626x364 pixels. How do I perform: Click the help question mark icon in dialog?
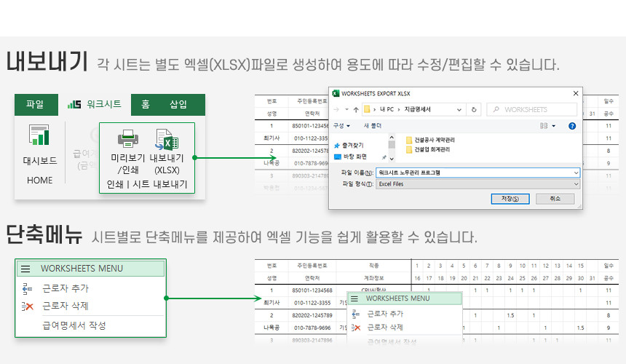[x=571, y=126]
